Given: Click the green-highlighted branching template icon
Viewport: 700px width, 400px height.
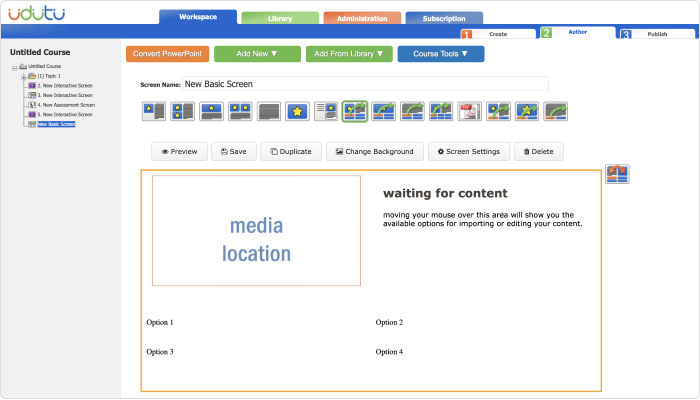Looking at the screenshot, I should click(355, 111).
